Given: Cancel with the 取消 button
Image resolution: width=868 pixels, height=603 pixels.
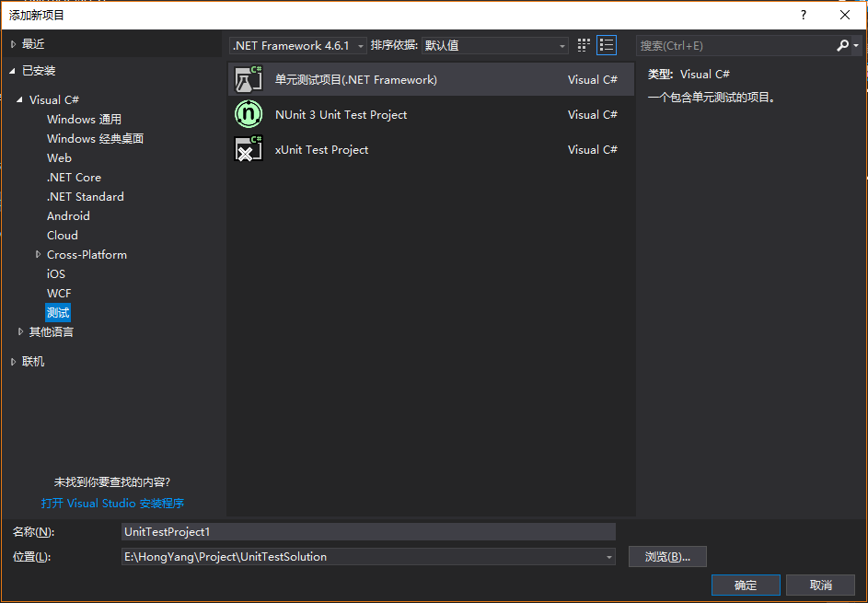Looking at the screenshot, I should [820, 585].
